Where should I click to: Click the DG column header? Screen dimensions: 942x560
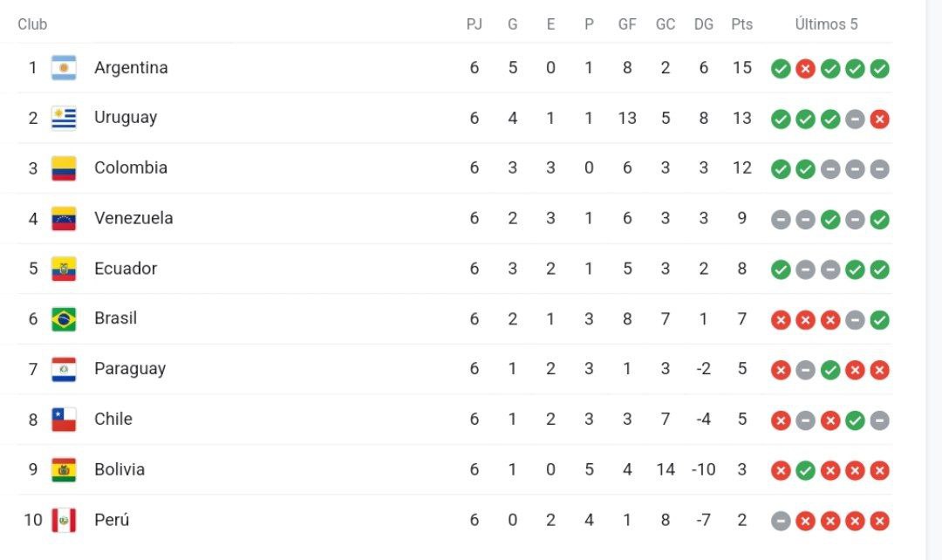tap(704, 24)
